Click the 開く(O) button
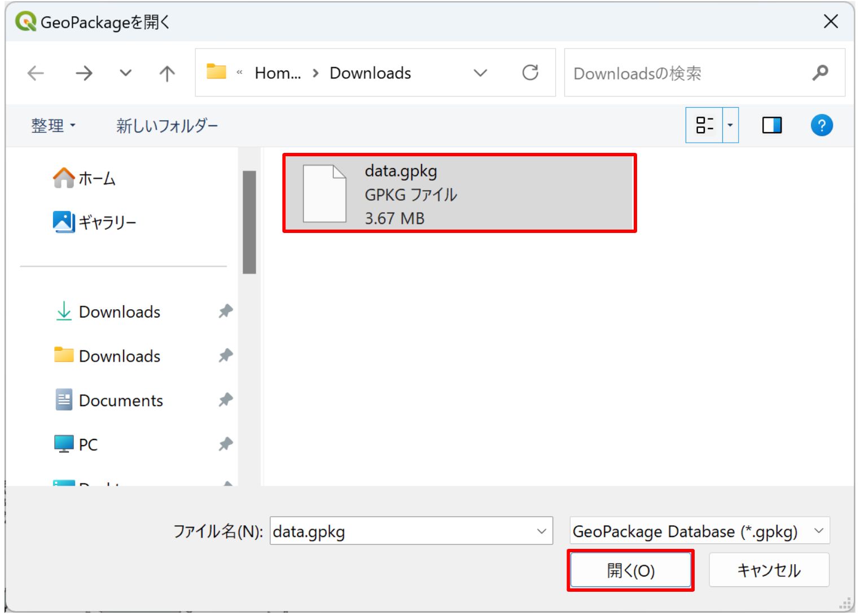 [630, 570]
